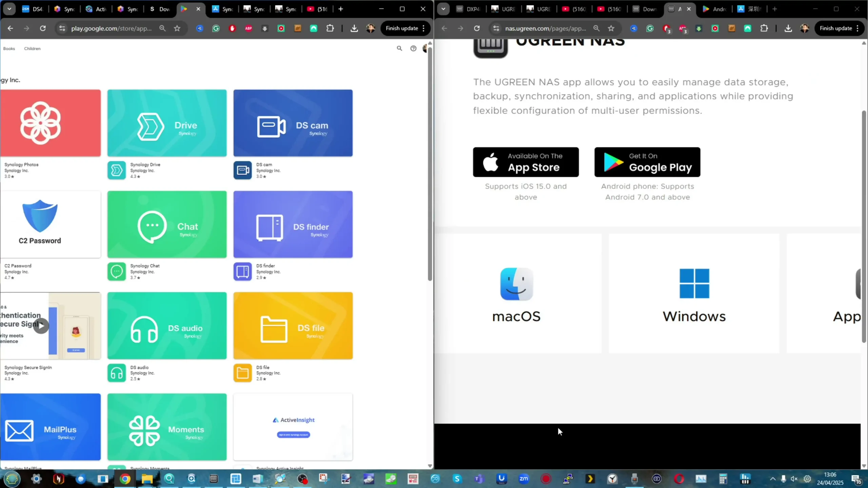Screen dimensions: 868x488
Task: Reload the UGREEN page in right browser
Action: click(x=477, y=28)
